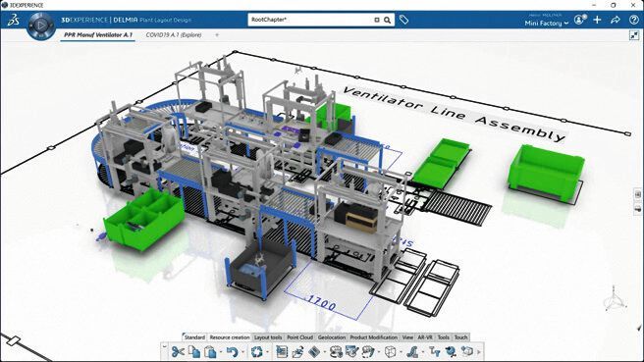This screenshot has height=362, width=644.
Task: Switch to the Standard tab
Action: 194,337
